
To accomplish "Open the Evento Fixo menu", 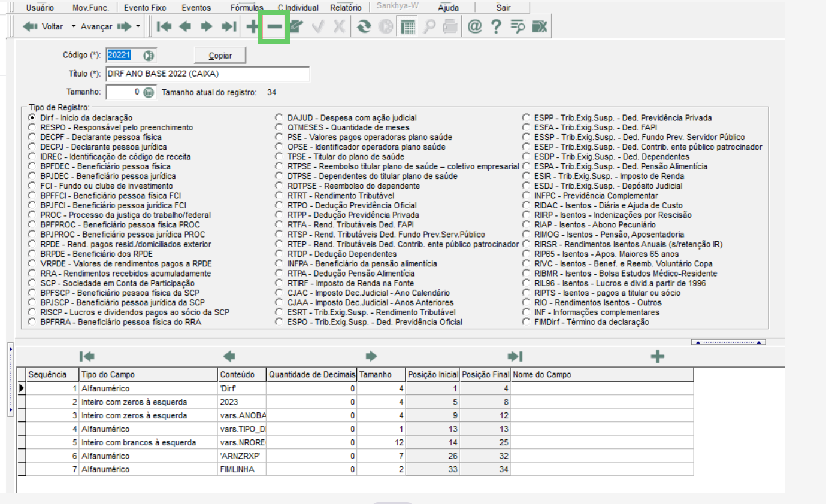I will click(145, 8).
